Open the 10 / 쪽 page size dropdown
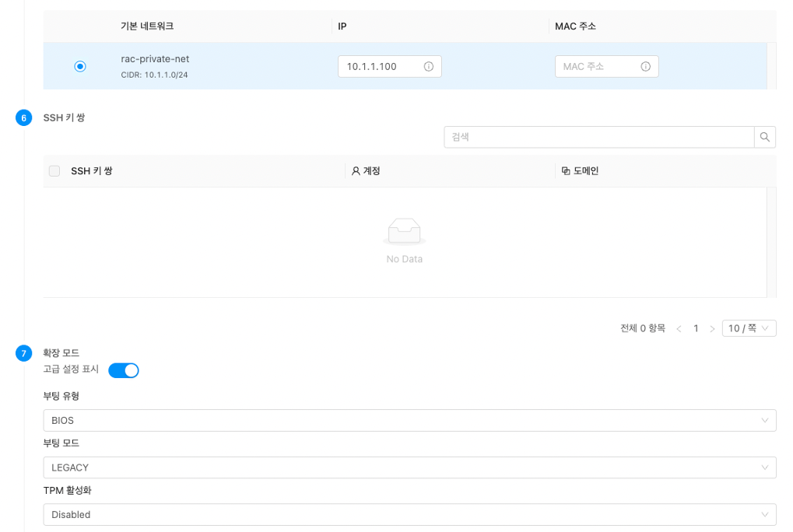 click(x=749, y=329)
